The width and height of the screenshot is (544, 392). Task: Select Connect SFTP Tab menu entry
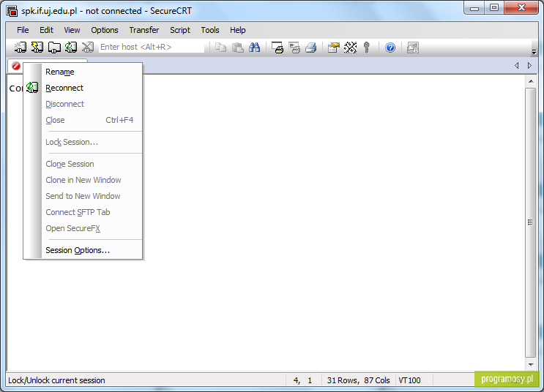click(x=83, y=212)
